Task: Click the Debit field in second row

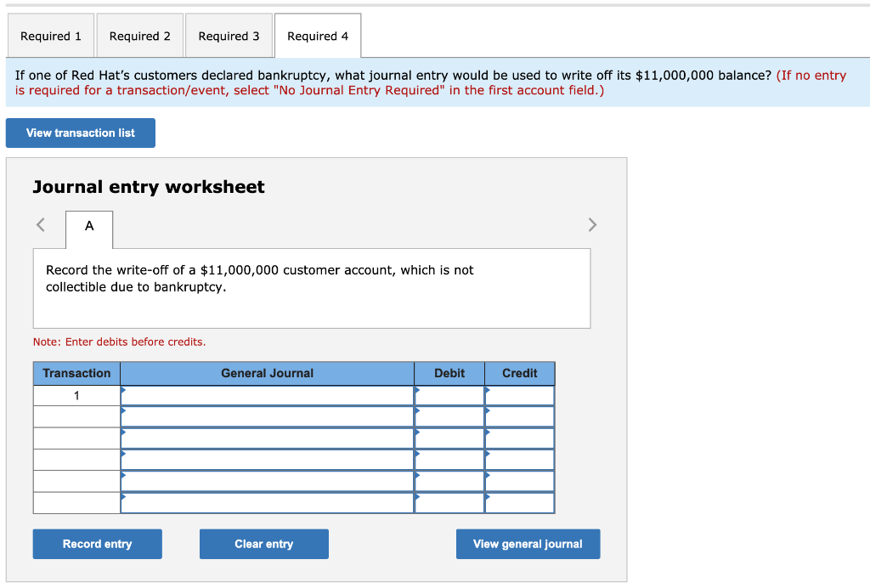Action: pos(449,416)
